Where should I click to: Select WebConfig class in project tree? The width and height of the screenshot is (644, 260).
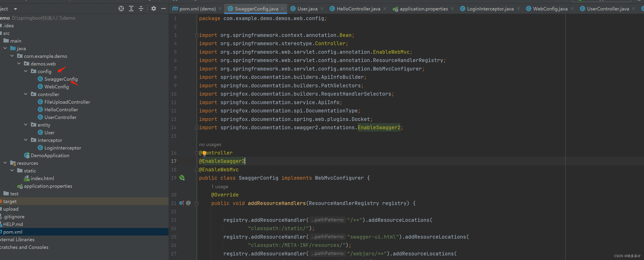point(56,87)
